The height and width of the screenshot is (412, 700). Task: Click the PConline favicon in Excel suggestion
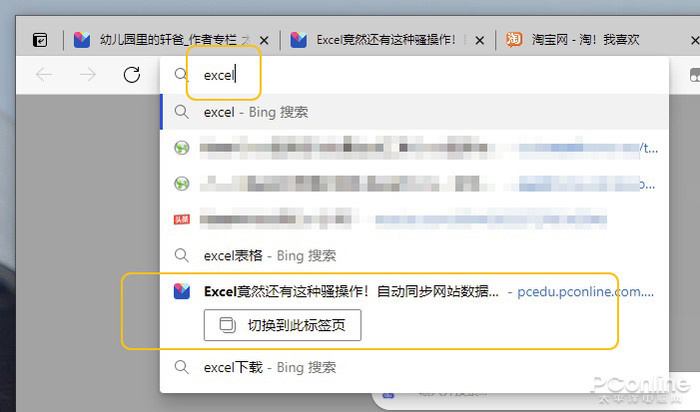tap(182, 291)
